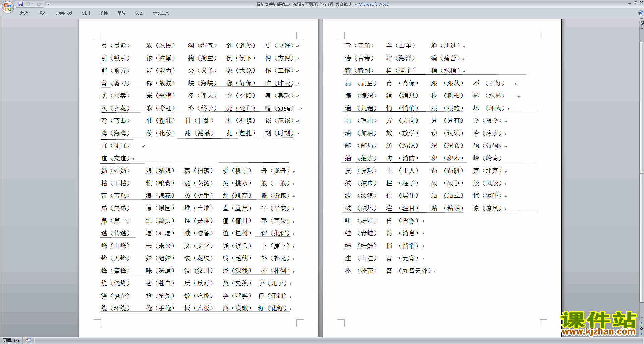
Task: Click the text 通（通过）on the right page
Action: pos(445,46)
